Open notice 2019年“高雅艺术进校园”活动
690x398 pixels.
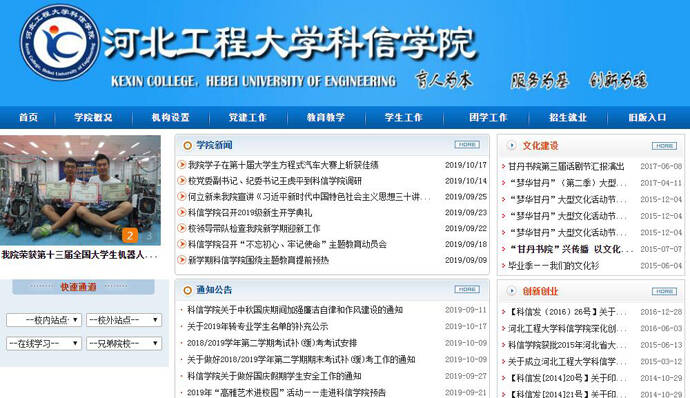click(x=286, y=392)
